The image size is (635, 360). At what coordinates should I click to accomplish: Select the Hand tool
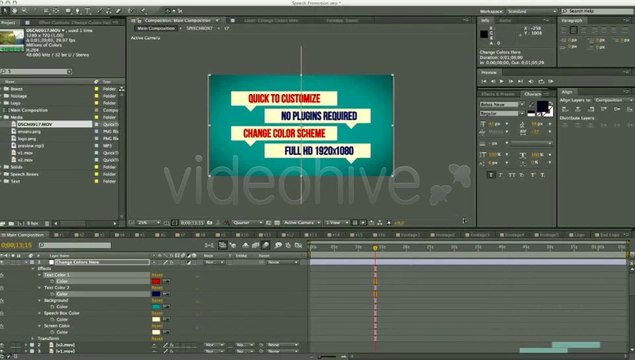point(15,11)
